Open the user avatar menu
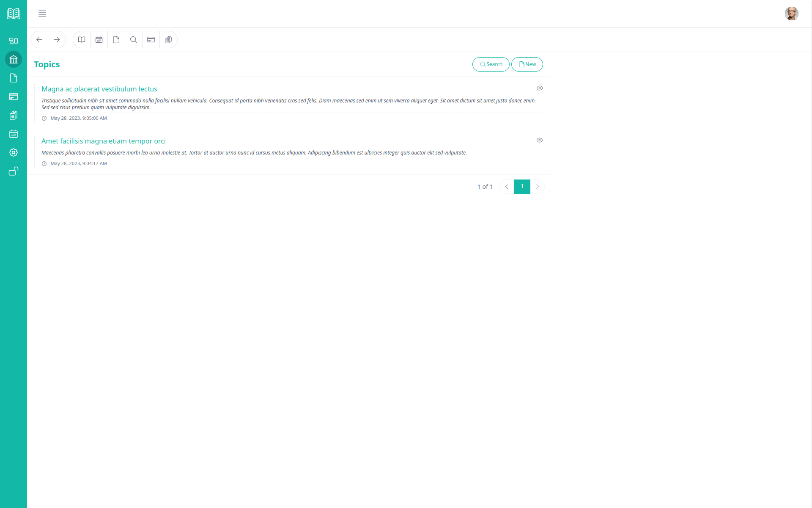The image size is (812, 508). [x=791, y=14]
